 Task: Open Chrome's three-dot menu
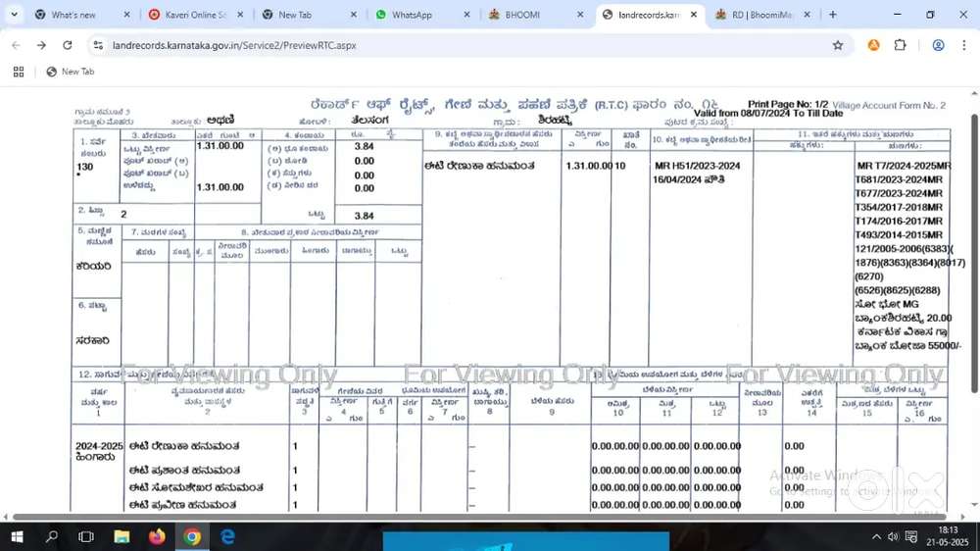coord(964,45)
